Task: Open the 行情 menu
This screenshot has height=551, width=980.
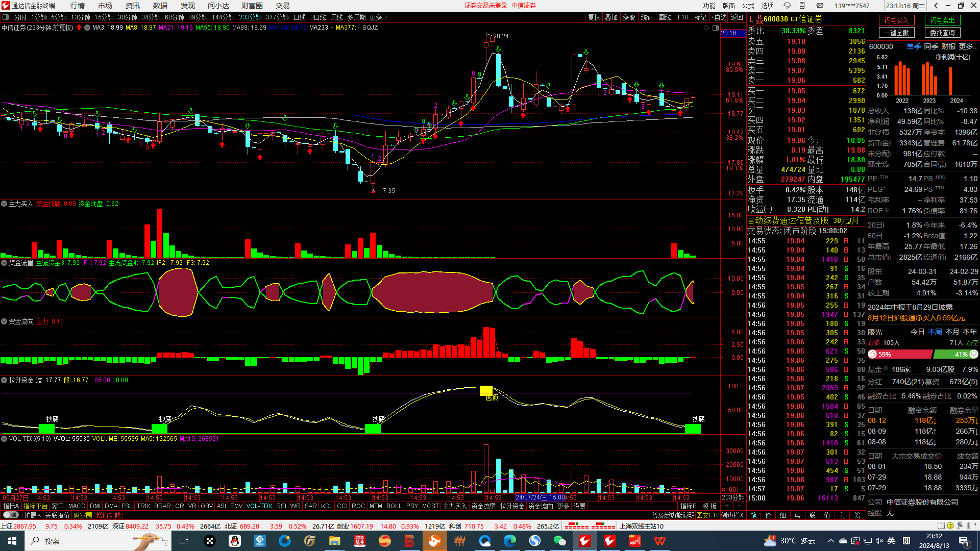Action: (x=78, y=6)
